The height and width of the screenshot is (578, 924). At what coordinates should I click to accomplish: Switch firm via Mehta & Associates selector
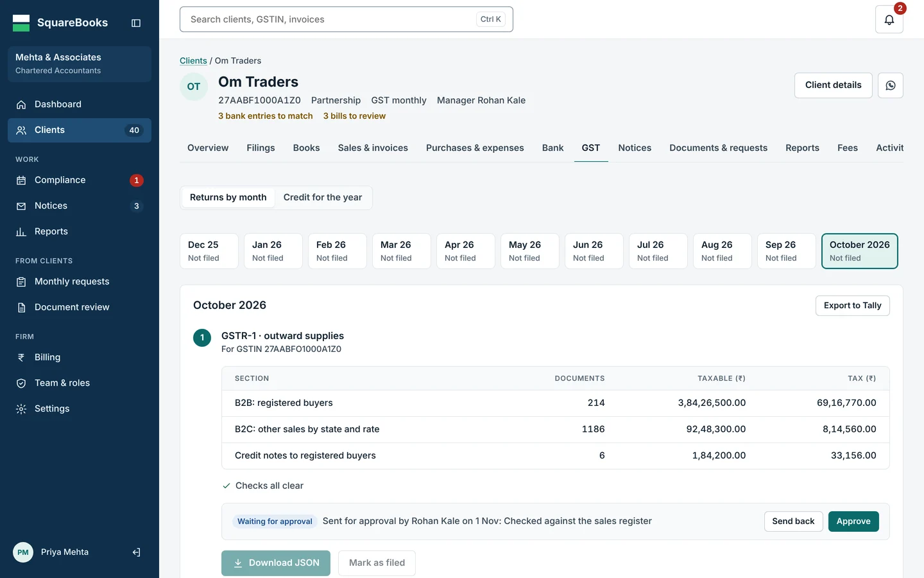click(80, 64)
